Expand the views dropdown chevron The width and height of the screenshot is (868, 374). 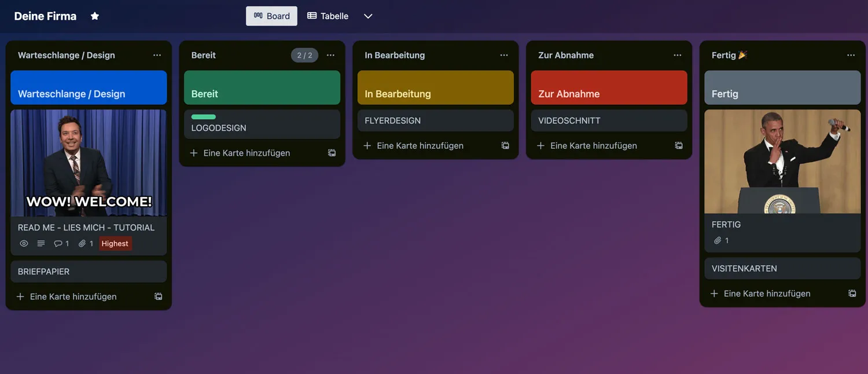(368, 16)
